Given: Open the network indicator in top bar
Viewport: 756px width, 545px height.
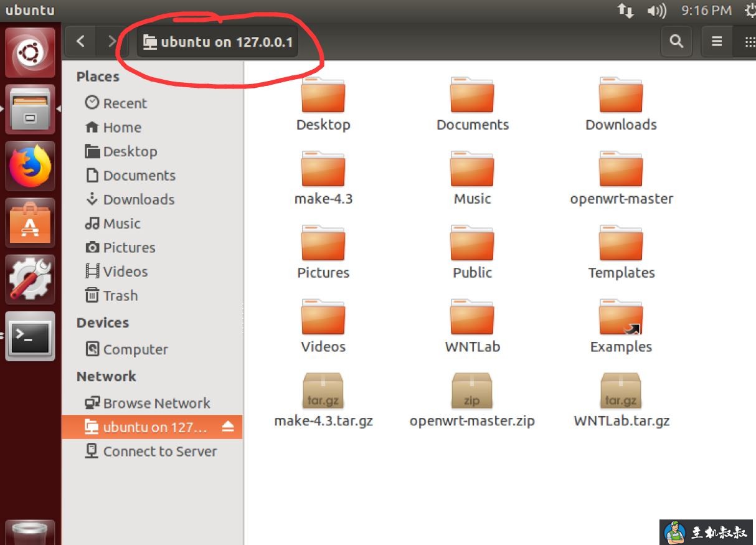Looking at the screenshot, I should pos(625,10).
